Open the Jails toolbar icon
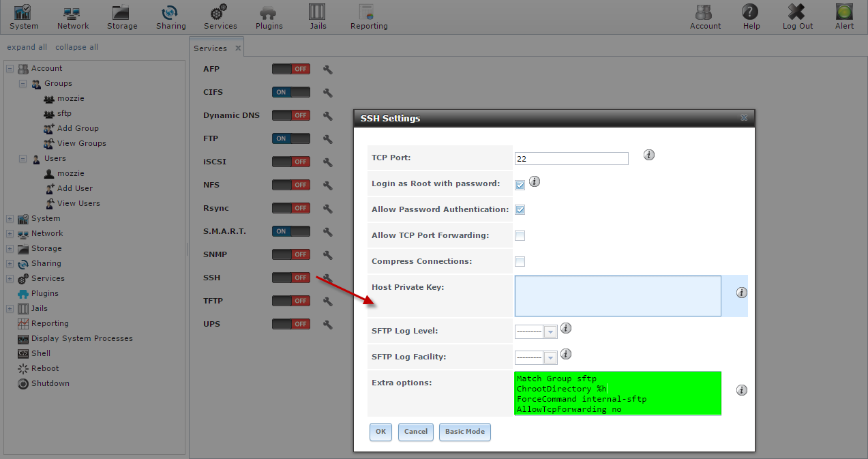Image resolution: width=868 pixels, height=459 pixels. [317, 17]
